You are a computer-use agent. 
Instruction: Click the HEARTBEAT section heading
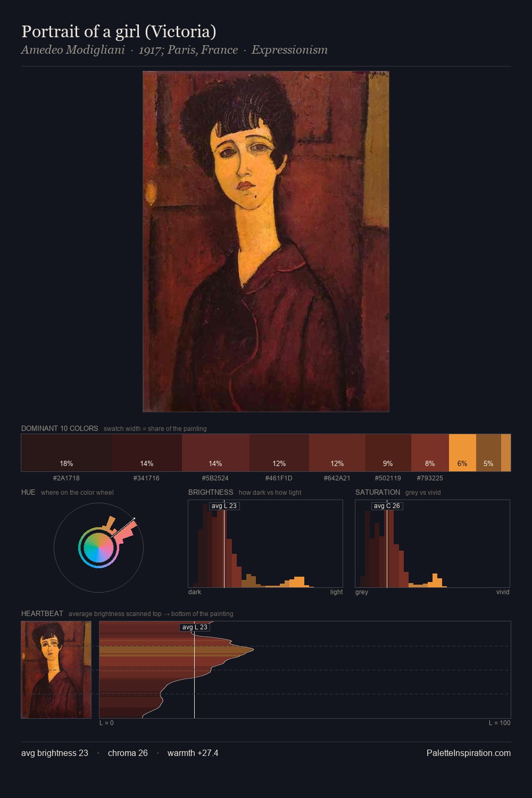42,613
